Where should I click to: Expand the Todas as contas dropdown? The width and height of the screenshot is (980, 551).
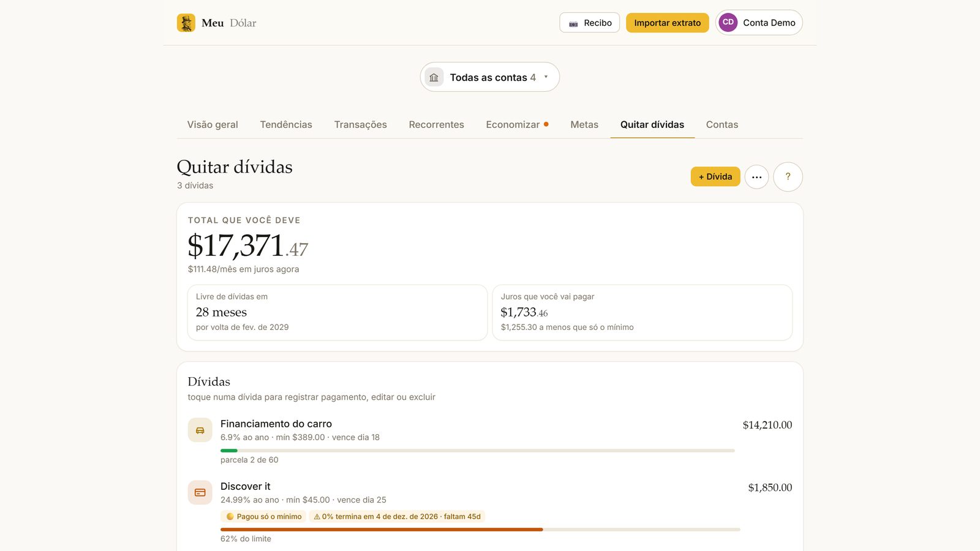click(490, 77)
